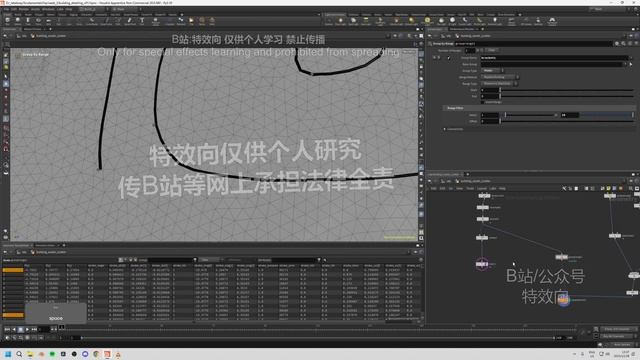Select the Grid shelf tool

[x=48, y=21]
